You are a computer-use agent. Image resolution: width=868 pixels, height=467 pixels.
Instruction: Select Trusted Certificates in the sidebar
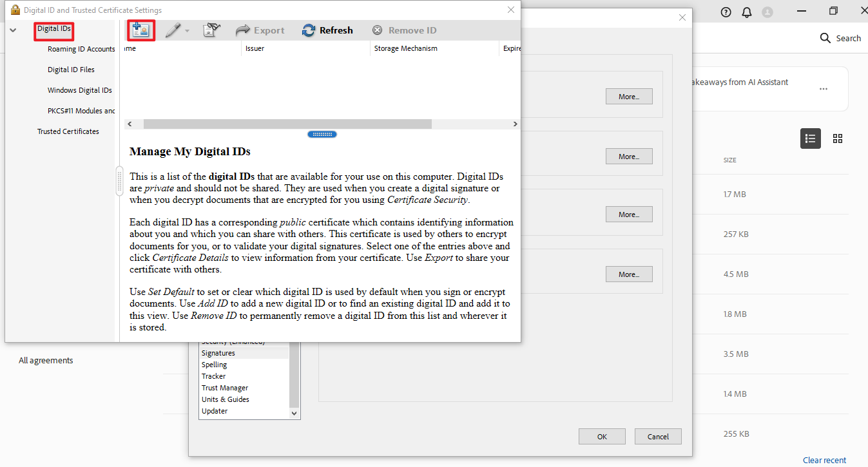pos(68,131)
